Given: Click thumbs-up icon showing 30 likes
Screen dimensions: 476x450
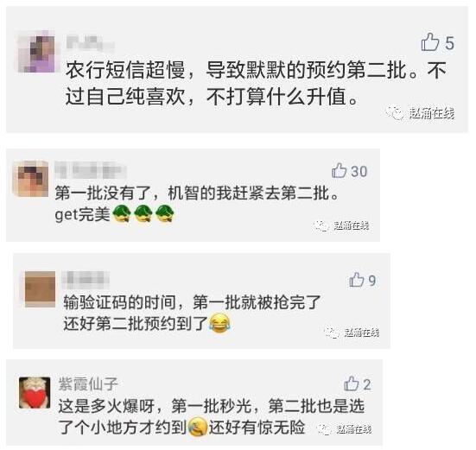Looking at the screenshot, I should point(340,170).
